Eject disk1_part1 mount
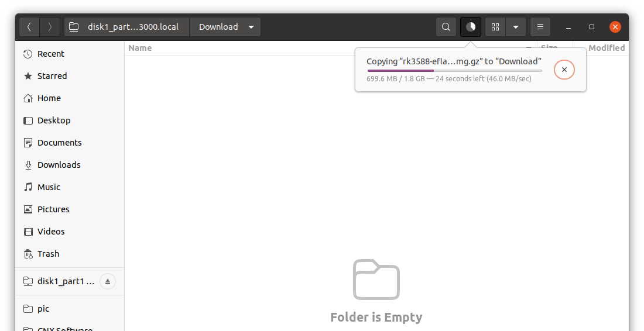Viewport: 644px width, 331px height. click(x=108, y=281)
